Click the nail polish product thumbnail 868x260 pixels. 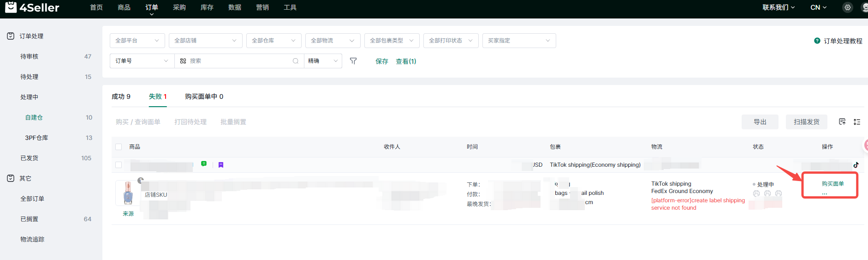coord(128,193)
